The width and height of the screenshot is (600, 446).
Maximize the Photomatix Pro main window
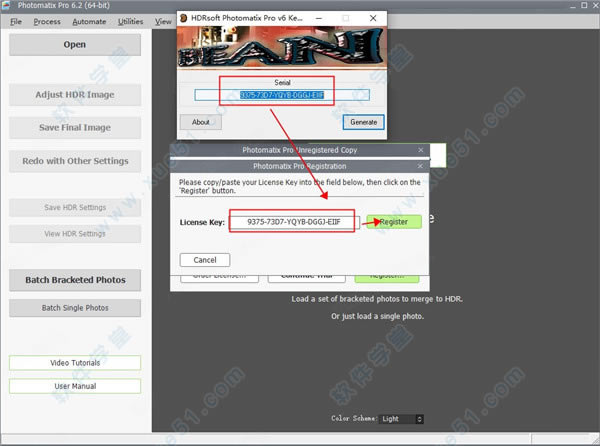pyautogui.click(x=584, y=5)
